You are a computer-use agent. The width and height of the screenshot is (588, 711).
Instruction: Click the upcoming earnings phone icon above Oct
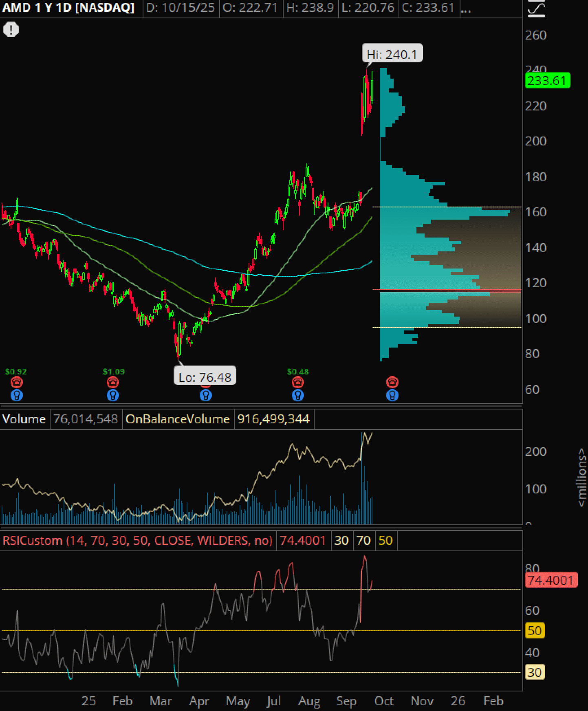(x=392, y=382)
